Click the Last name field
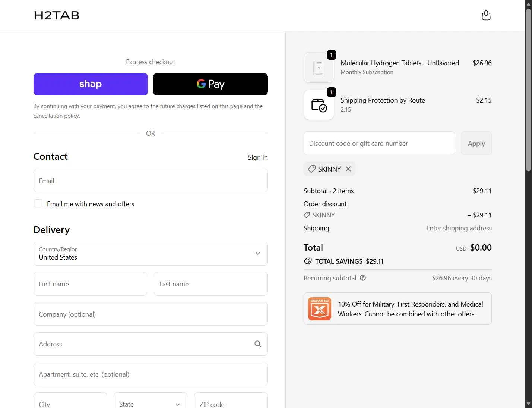The width and height of the screenshot is (532, 408). pos(211,284)
